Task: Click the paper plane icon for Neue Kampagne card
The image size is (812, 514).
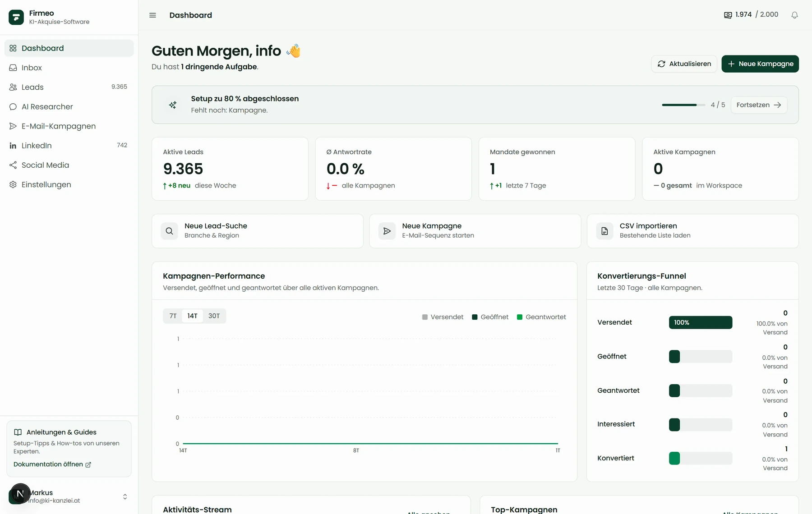Action: [387, 231]
